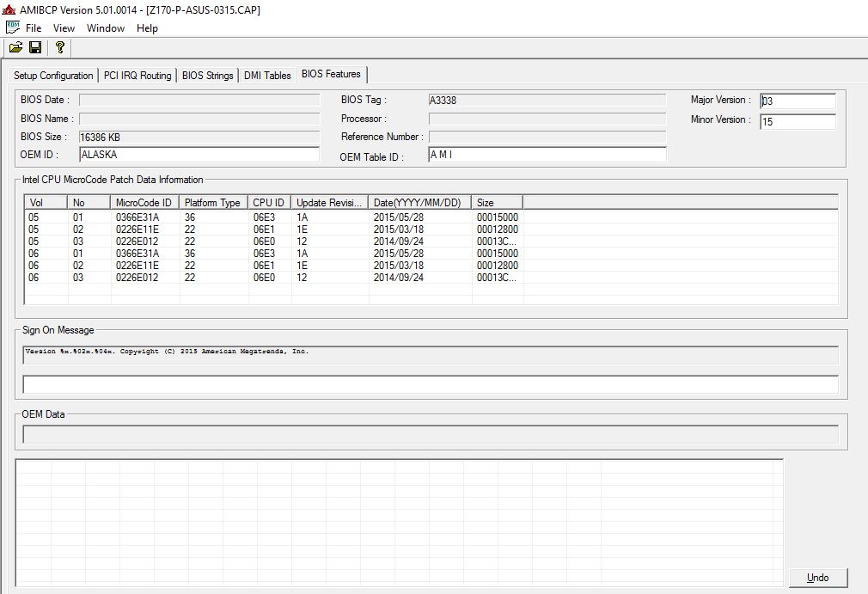Switch to the BIOS Strings tab
This screenshot has width=868, height=594.
coord(208,76)
